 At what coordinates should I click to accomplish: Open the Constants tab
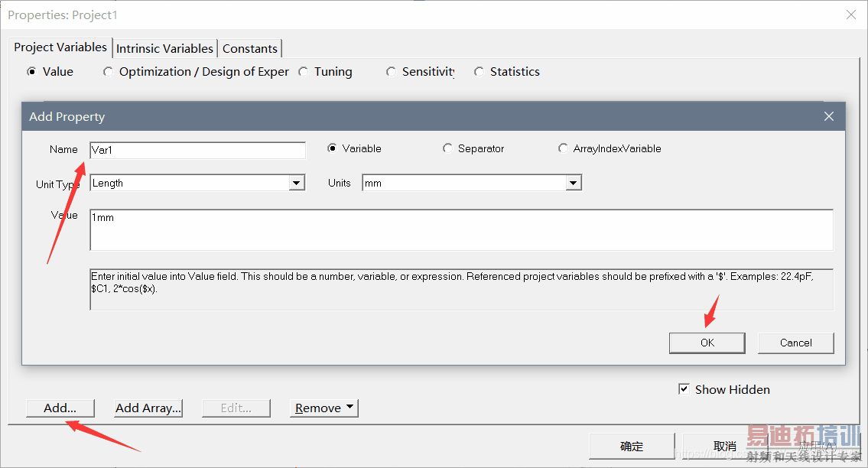pyautogui.click(x=249, y=48)
